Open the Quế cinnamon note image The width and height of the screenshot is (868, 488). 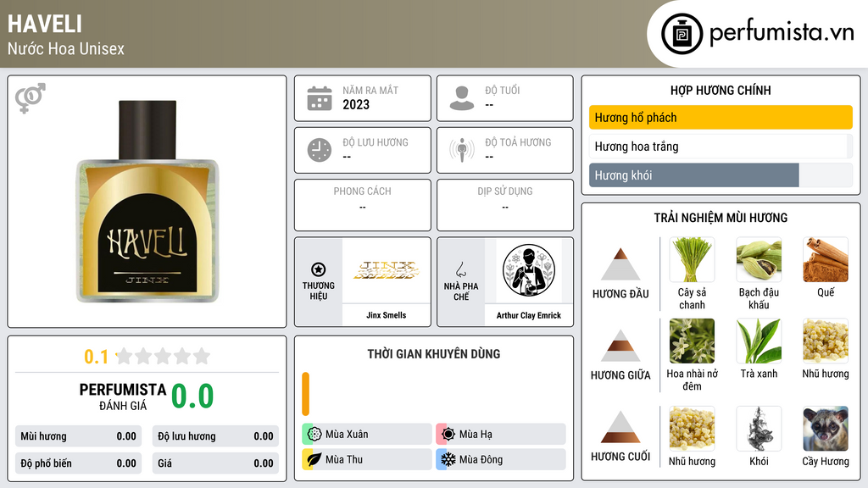tap(826, 259)
